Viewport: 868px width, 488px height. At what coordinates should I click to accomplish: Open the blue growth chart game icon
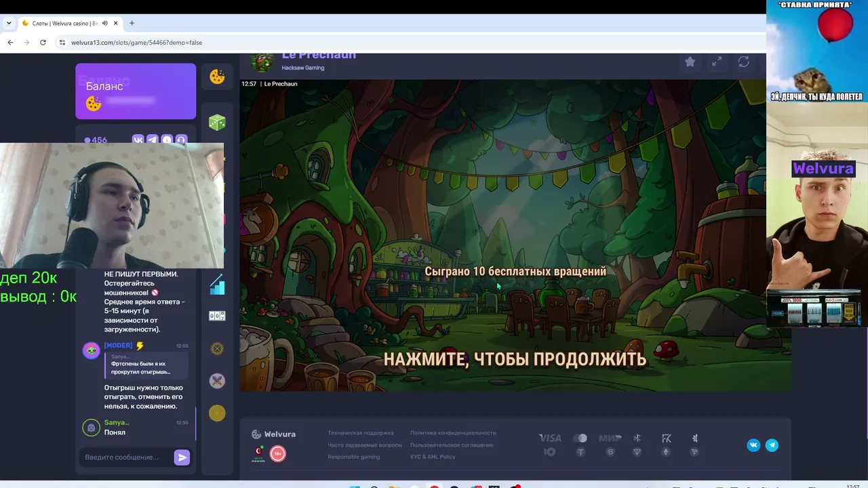(217, 284)
